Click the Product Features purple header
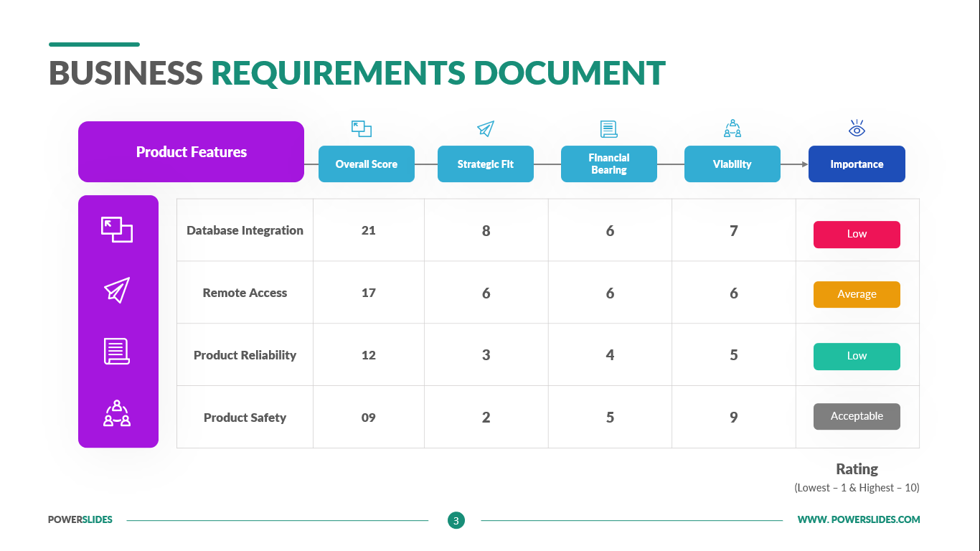 pyautogui.click(x=191, y=152)
